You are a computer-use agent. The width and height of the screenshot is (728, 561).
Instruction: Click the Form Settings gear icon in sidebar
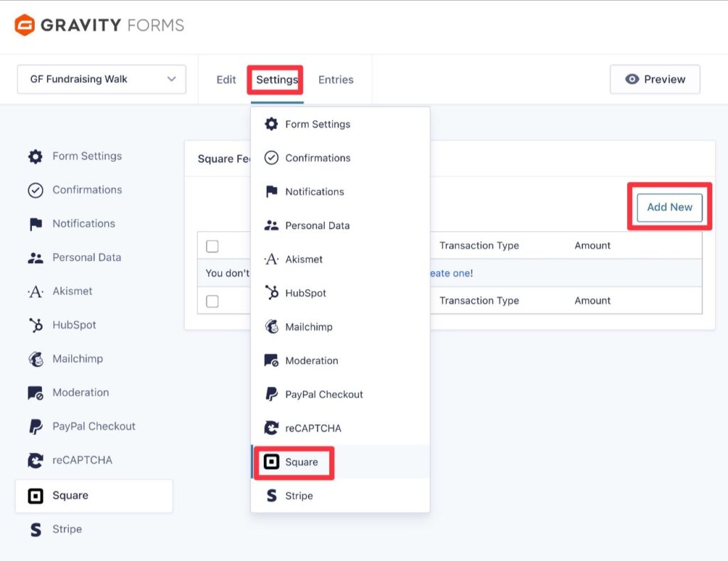click(36, 156)
